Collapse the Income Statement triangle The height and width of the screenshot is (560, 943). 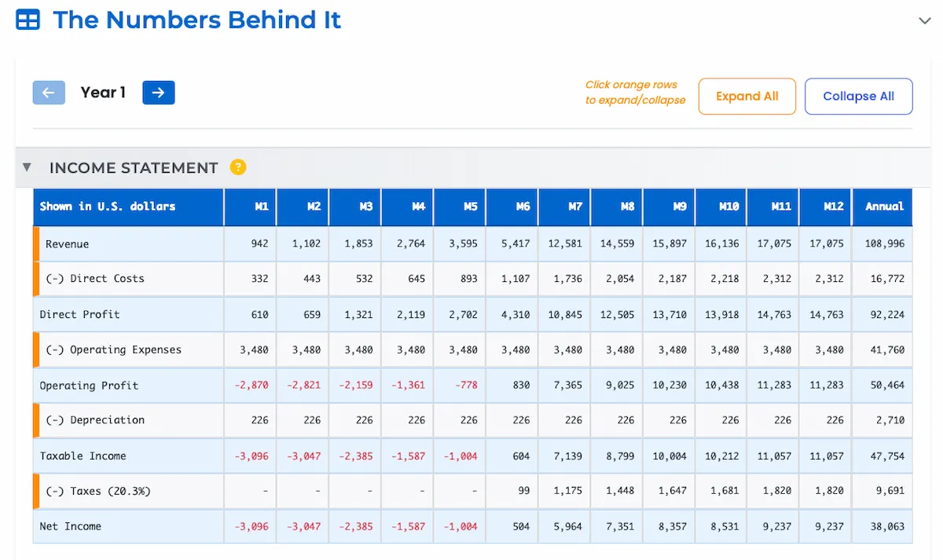(x=28, y=167)
